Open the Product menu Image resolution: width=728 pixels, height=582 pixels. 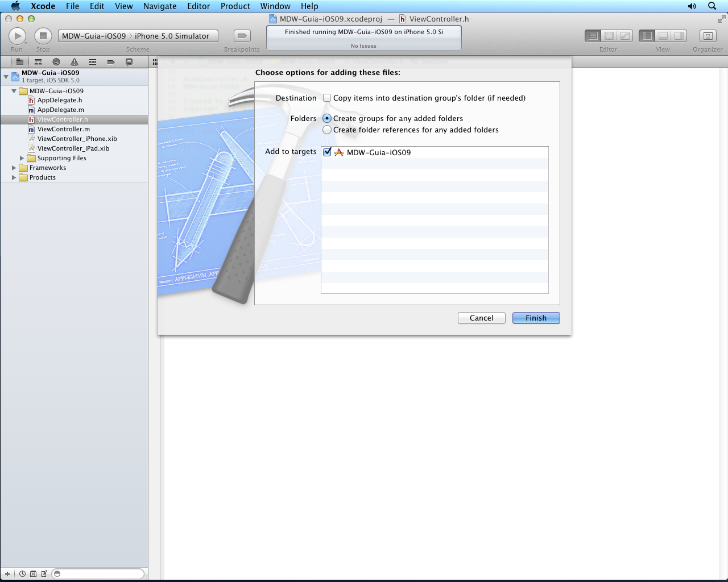click(x=235, y=6)
